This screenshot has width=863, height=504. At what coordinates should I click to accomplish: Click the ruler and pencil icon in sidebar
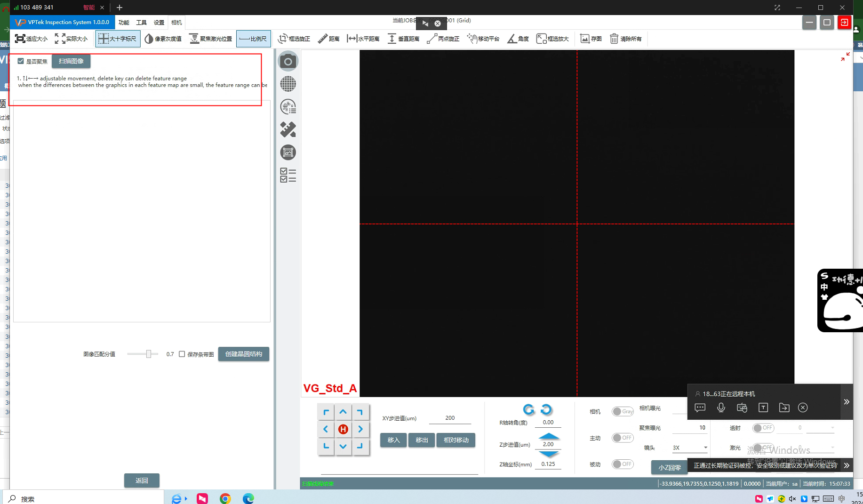(288, 129)
